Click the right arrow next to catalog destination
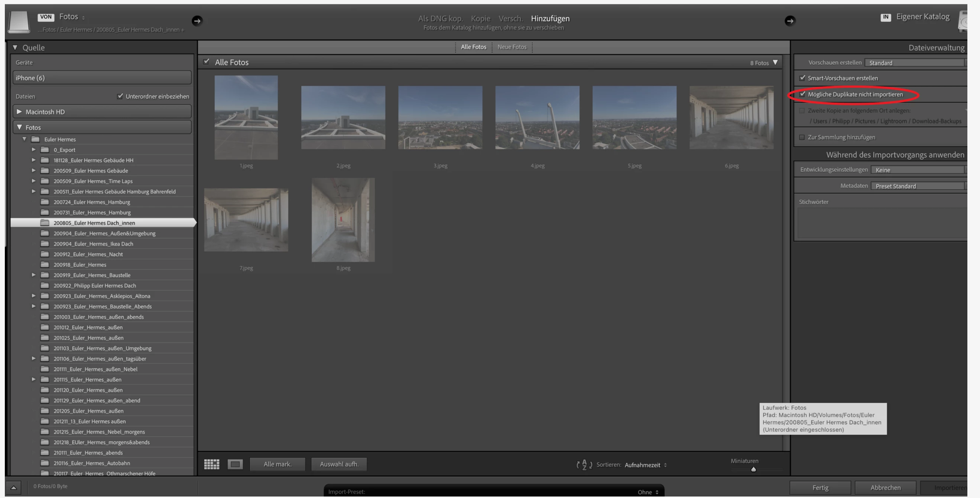This screenshot has height=498, width=980. (x=790, y=20)
